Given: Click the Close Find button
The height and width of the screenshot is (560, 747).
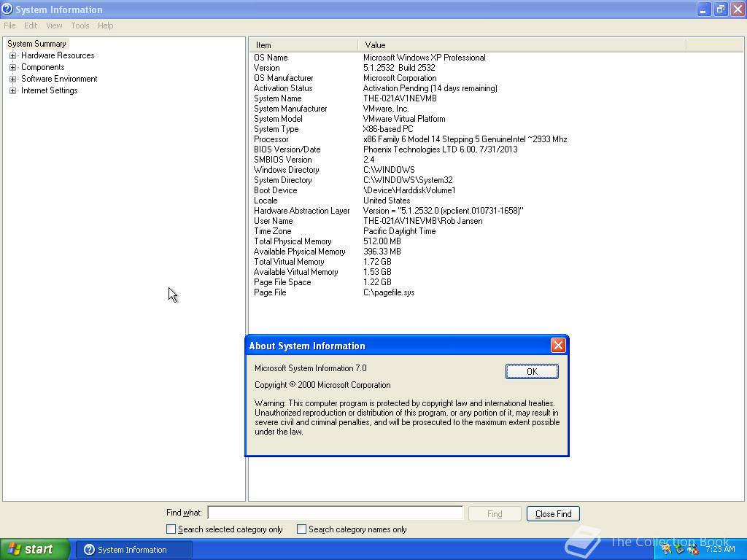Looking at the screenshot, I should pos(553,514).
